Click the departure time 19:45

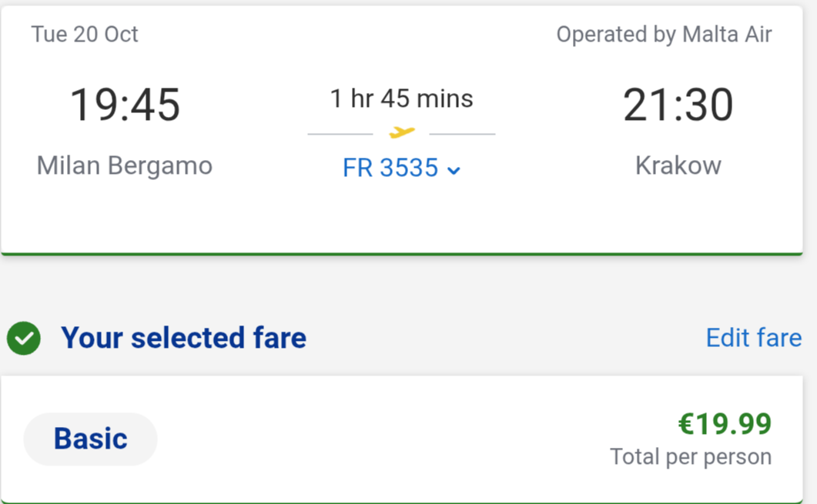coord(125,105)
